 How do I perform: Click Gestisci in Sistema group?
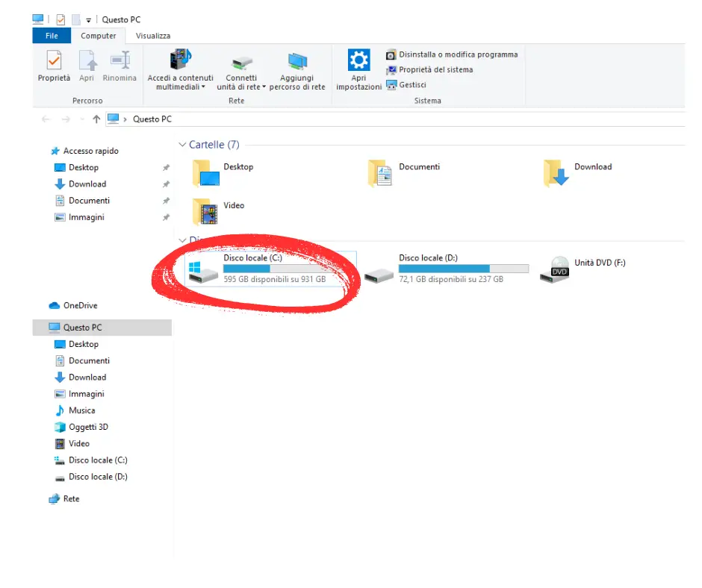coord(406,85)
